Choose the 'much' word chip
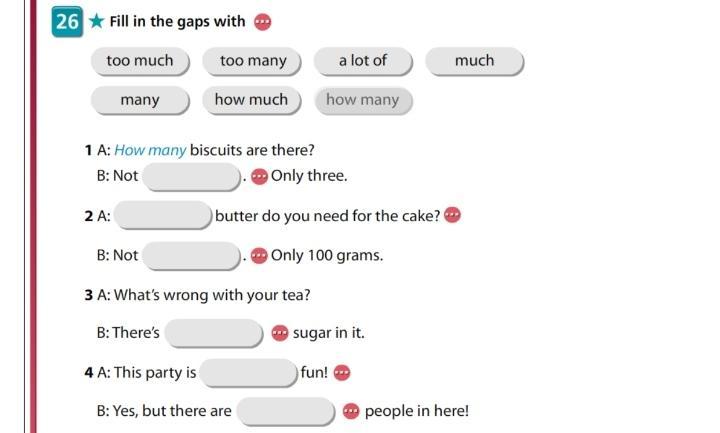 (474, 61)
